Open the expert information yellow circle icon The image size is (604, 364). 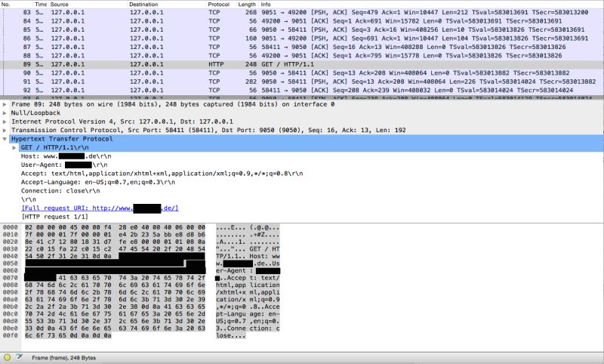point(7,357)
